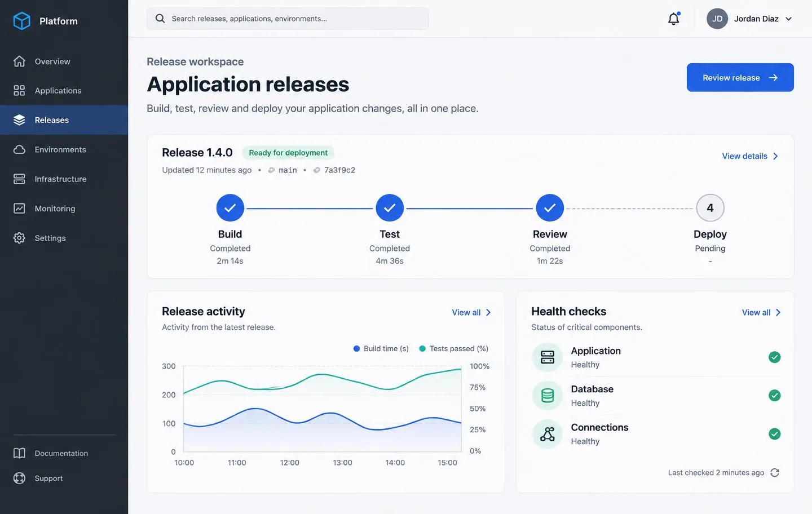Click the Platform cube logo icon
This screenshot has width=812, height=514.
point(21,21)
